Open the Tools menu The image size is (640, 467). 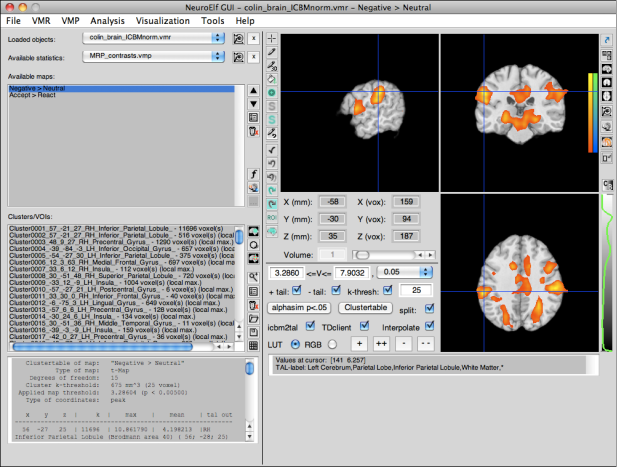coord(213,21)
